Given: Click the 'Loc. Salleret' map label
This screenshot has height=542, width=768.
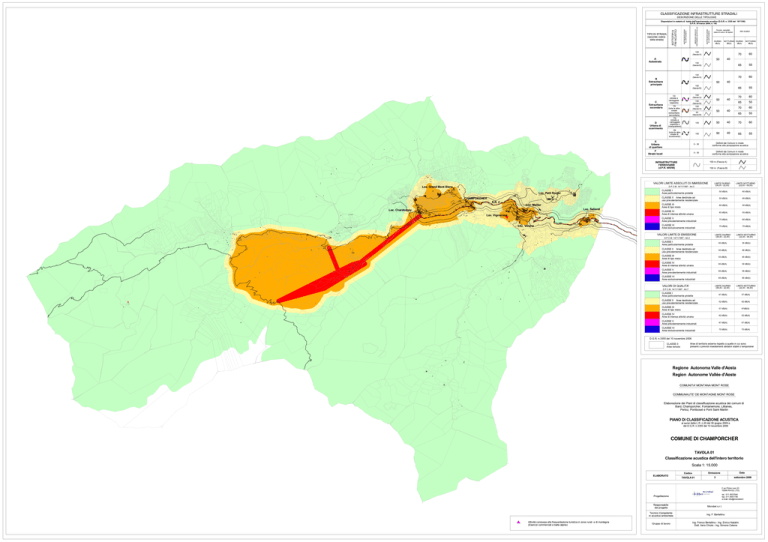Looking at the screenshot, I should click(591, 210).
